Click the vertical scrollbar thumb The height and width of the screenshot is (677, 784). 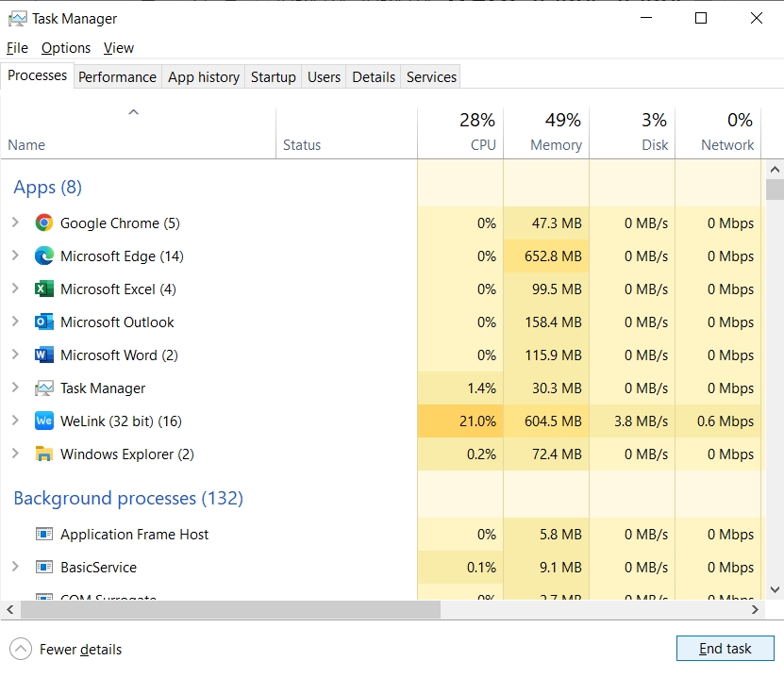click(x=775, y=190)
